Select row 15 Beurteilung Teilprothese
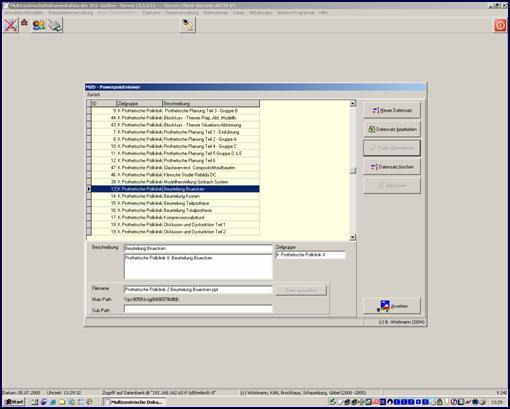 point(175,203)
